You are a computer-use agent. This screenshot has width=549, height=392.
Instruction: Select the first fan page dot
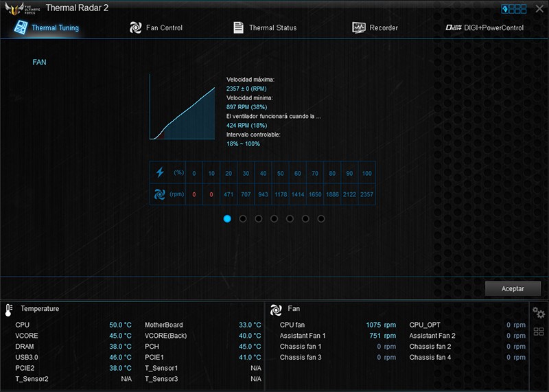pyautogui.click(x=227, y=218)
